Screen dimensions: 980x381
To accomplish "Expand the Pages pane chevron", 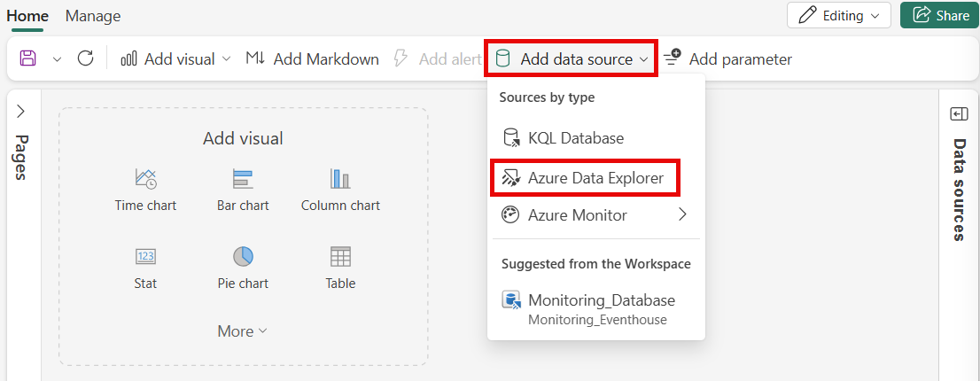I will click(x=20, y=111).
